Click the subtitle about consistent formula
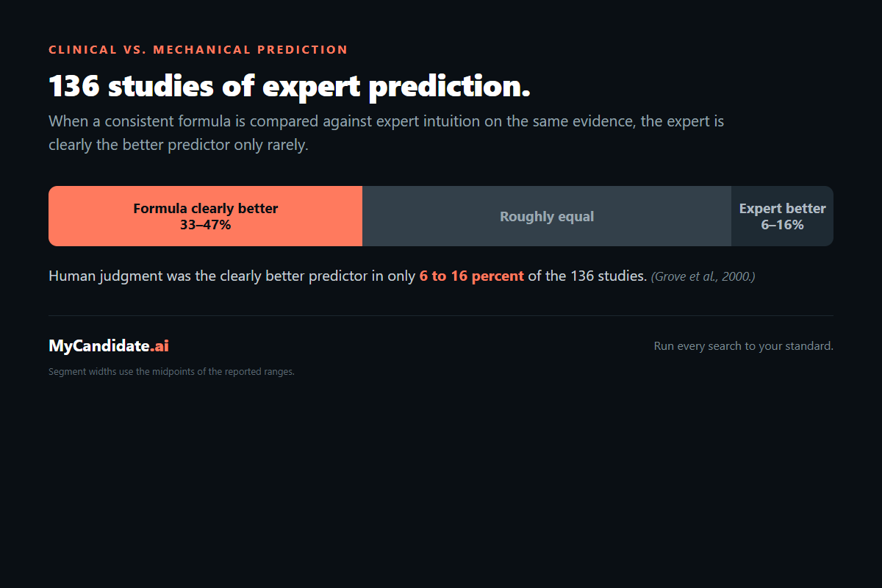The height and width of the screenshot is (588, 882). (387, 133)
